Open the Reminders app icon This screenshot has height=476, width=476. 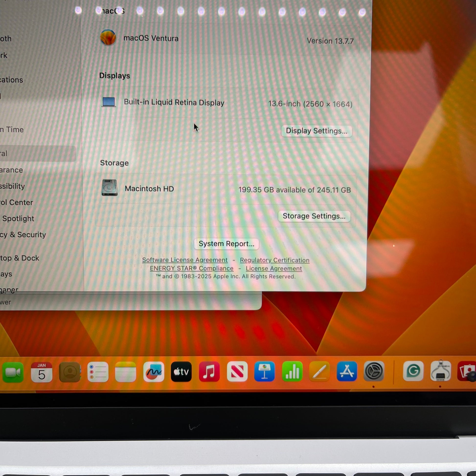coord(98,372)
